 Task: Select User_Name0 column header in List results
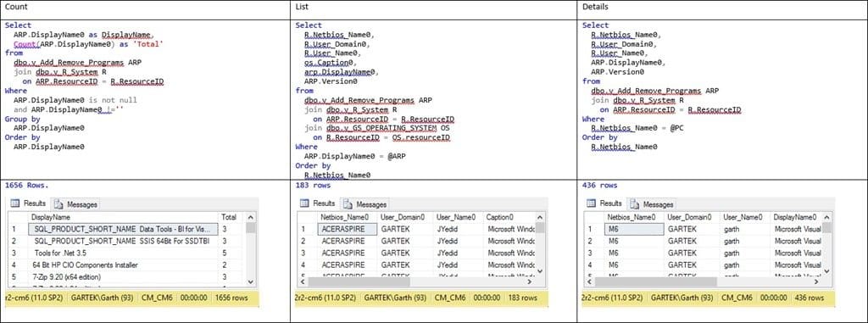456,217
